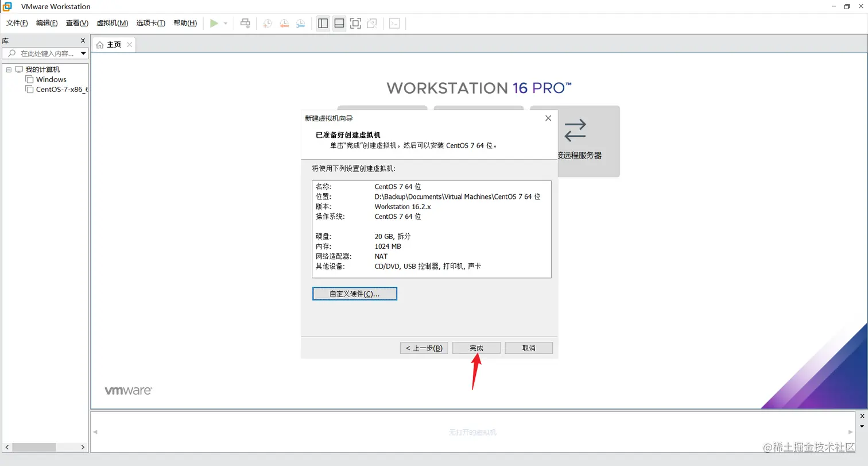Open the library search filter dropdown arrow
Viewport: 868px width, 466px height.
tap(83, 53)
